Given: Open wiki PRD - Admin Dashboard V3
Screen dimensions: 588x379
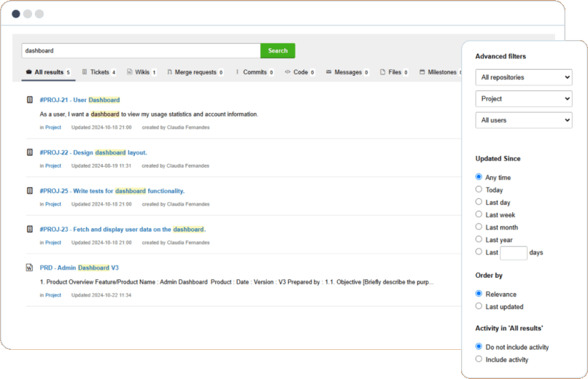Looking at the screenshot, I should (x=79, y=267).
